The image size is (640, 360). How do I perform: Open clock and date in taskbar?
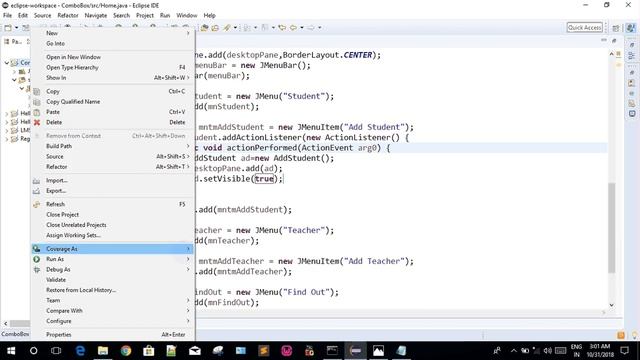coord(600,351)
